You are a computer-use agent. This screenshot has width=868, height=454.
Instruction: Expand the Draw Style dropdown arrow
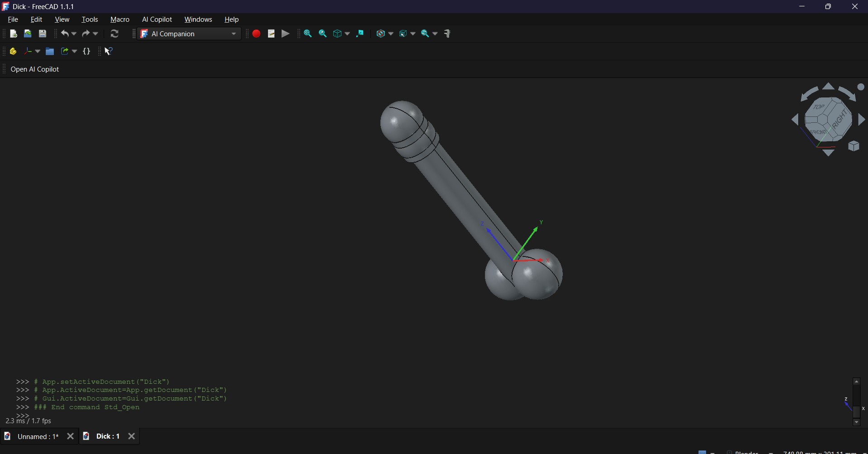click(x=391, y=34)
